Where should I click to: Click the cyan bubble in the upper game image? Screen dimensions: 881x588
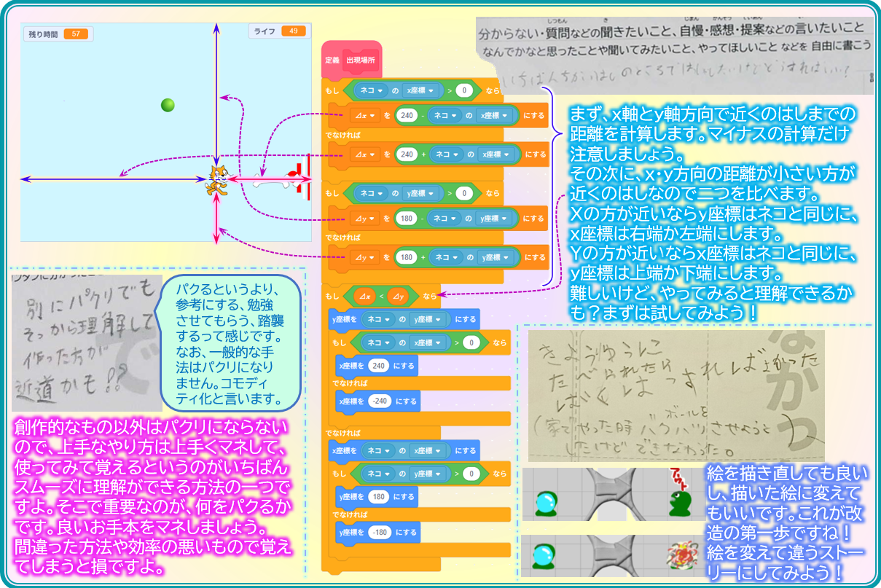pyautogui.click(x=546, y=502)
